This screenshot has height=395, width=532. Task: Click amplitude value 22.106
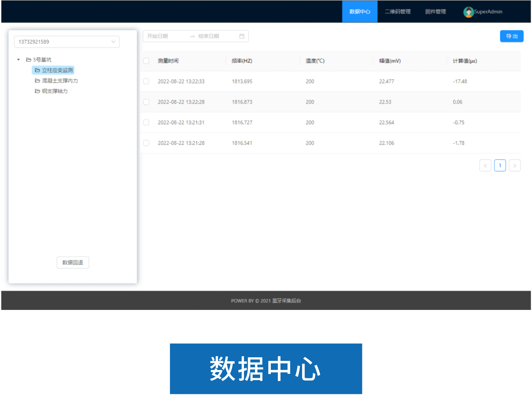point(387,143)
